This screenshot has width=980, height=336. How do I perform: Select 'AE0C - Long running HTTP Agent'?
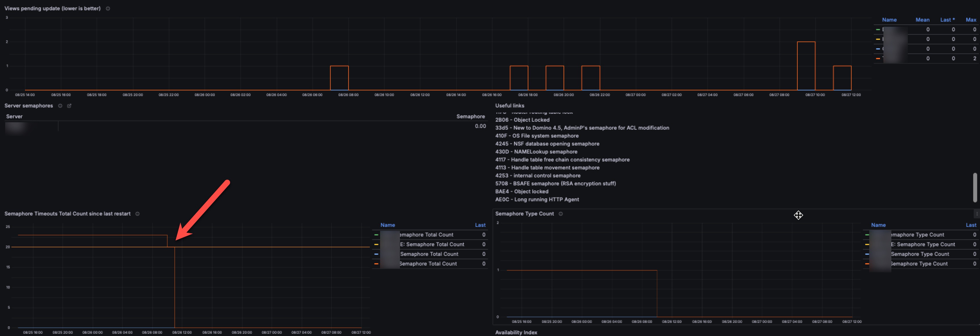(537, 200)
